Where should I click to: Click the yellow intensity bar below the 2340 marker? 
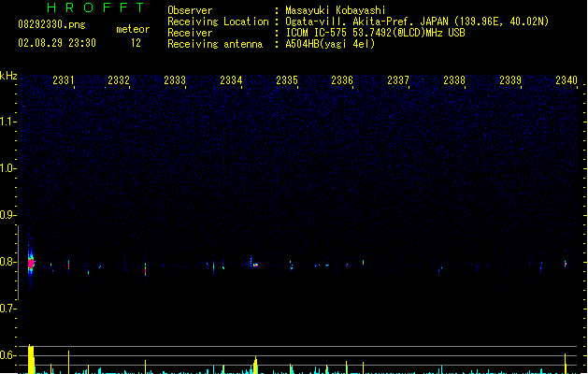(x=566, y=364)
